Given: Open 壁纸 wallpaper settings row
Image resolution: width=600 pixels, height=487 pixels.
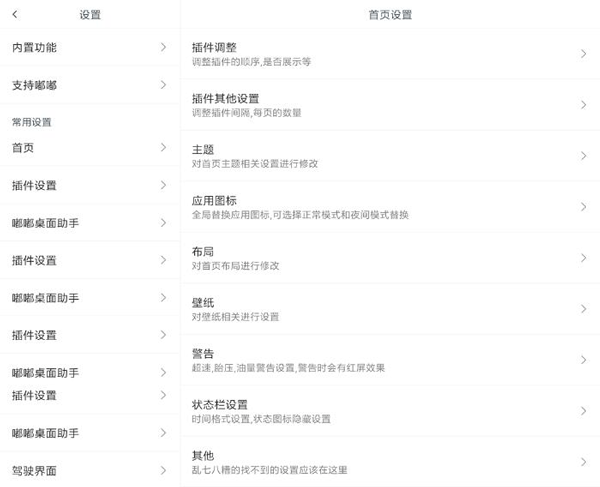Looking at the screenshot, I should pyautogui.click(x=203, y=303).
